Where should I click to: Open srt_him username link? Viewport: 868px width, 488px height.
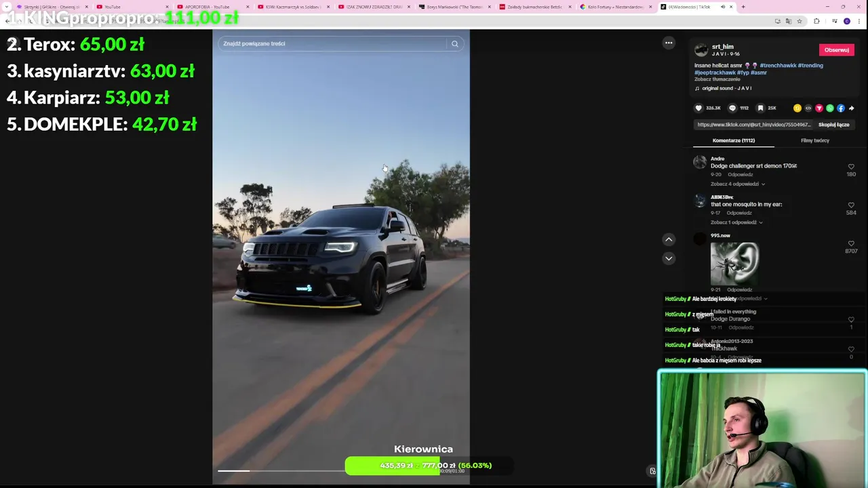723,47
